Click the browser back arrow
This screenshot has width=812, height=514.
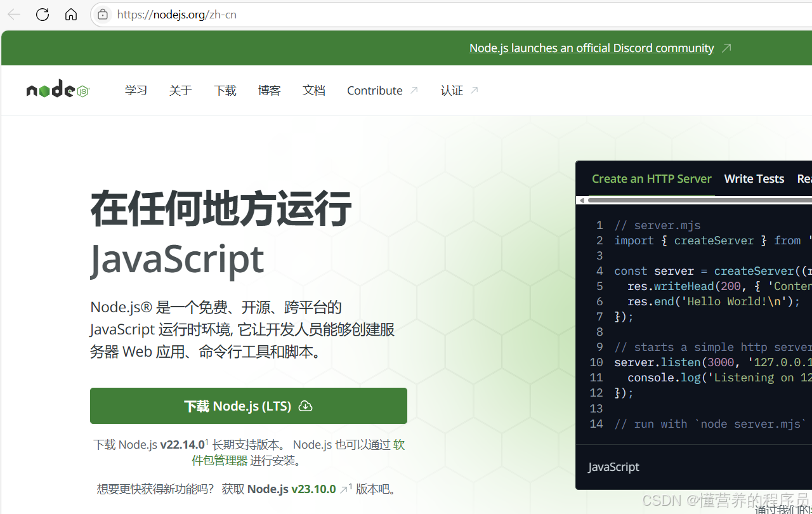pyautogui.click(x=14, y=14)
